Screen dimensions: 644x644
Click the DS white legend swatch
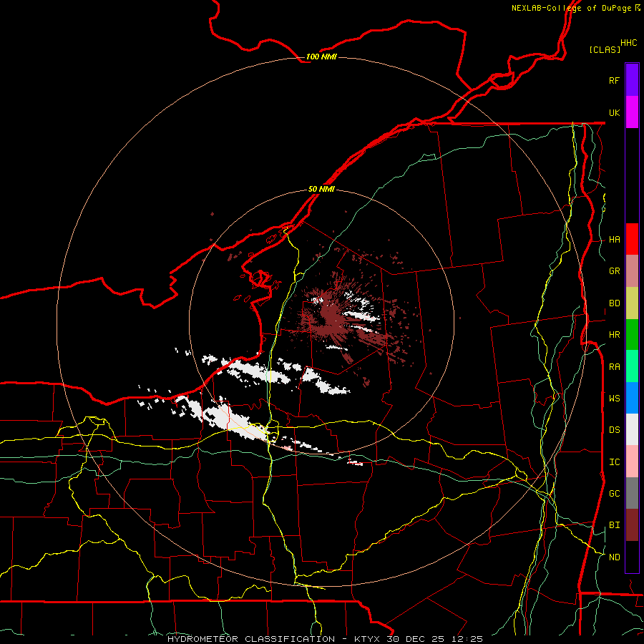pyautogui.click(x=632, y=429)
